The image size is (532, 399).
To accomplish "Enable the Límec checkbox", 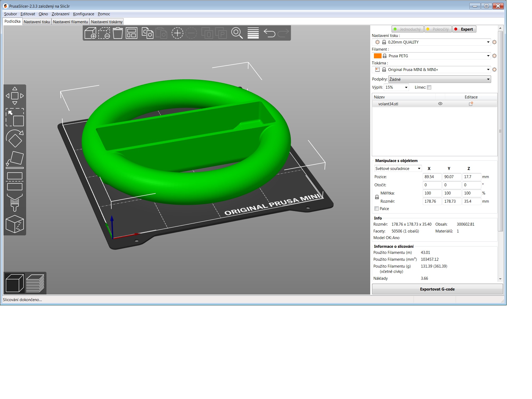I will [x=429, y=87].
